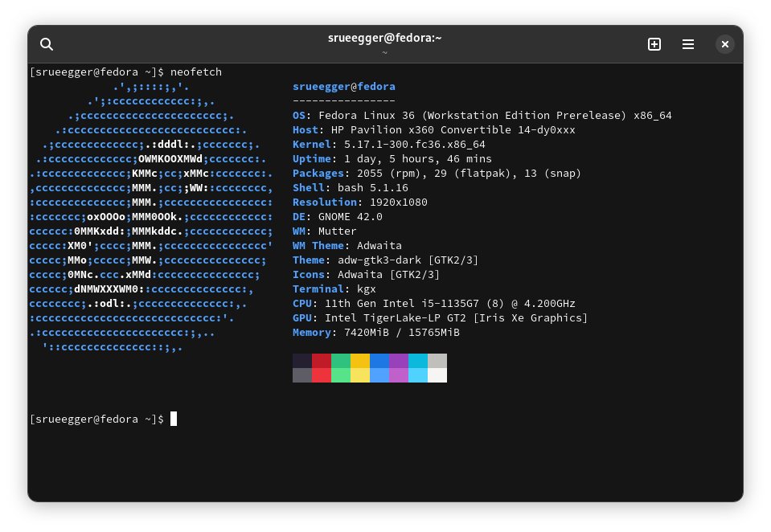The width and height of the screenshot is (771, 532).
Task: Click the Terminal value kgx
Action: (367, 289)
